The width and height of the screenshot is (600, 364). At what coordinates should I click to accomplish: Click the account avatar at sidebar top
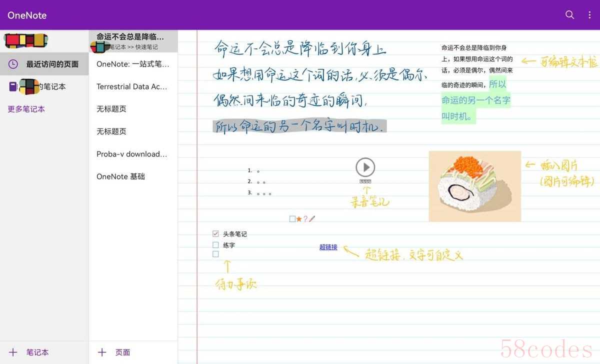[x=26, y=41]
